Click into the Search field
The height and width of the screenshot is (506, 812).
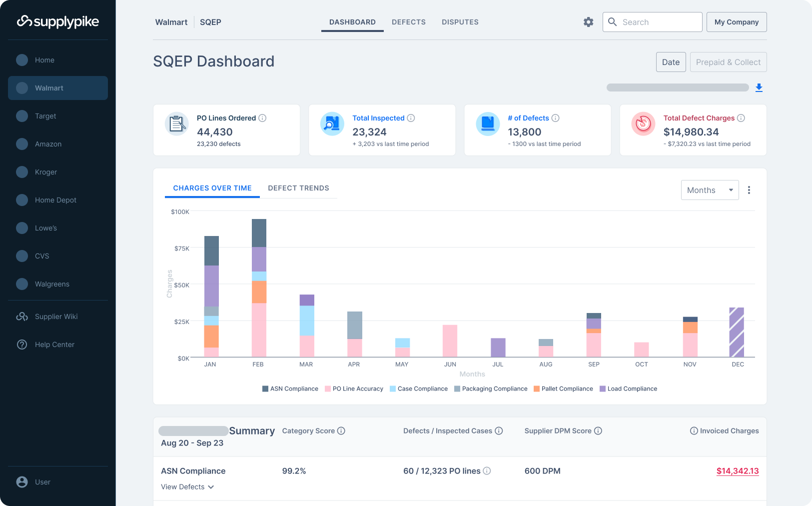[652, 22]
